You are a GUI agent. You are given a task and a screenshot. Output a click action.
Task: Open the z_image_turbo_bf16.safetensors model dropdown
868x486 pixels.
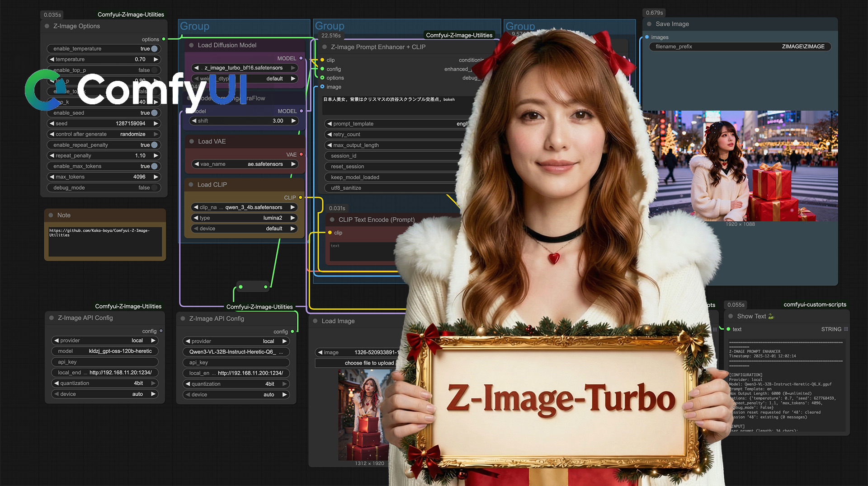coord(245,68)
